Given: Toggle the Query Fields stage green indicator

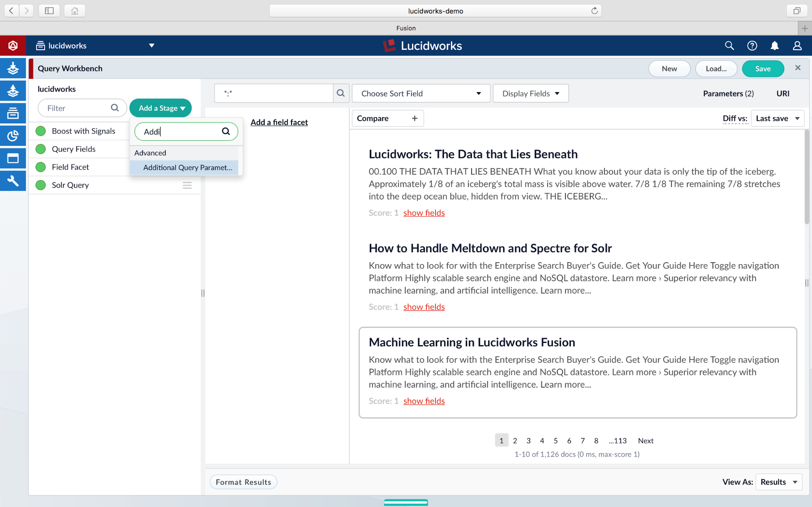Looking at the screenshot, I should tap(40, 149).
